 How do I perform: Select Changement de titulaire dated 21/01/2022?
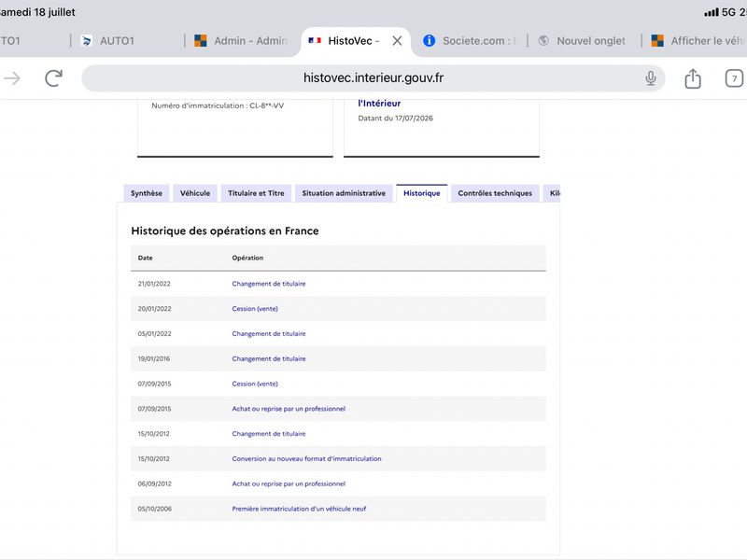[x=269, y=284]
